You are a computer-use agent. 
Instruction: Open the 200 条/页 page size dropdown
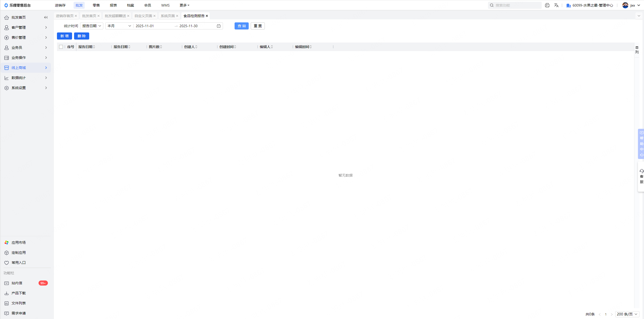click(627, 314)
